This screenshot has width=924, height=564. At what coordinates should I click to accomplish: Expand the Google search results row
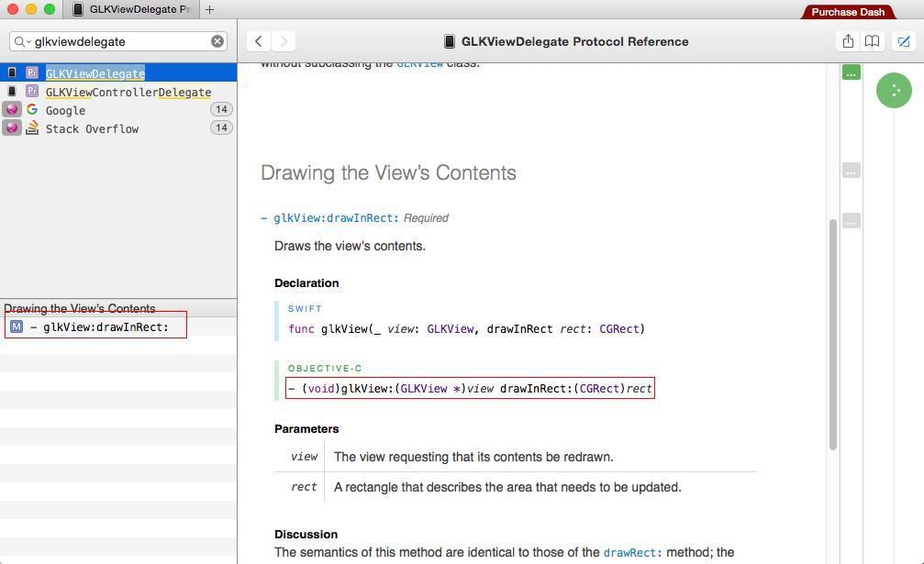point(65,110)
